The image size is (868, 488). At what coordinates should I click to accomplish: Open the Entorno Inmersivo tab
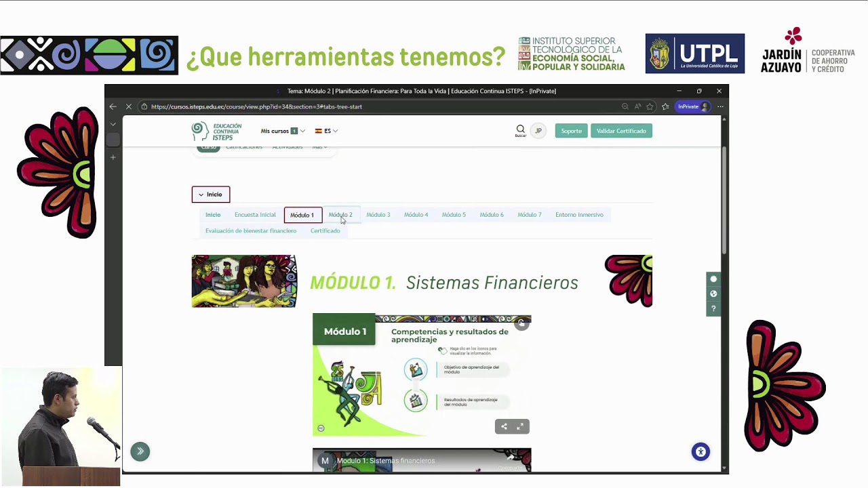click(x=579, y=215)
